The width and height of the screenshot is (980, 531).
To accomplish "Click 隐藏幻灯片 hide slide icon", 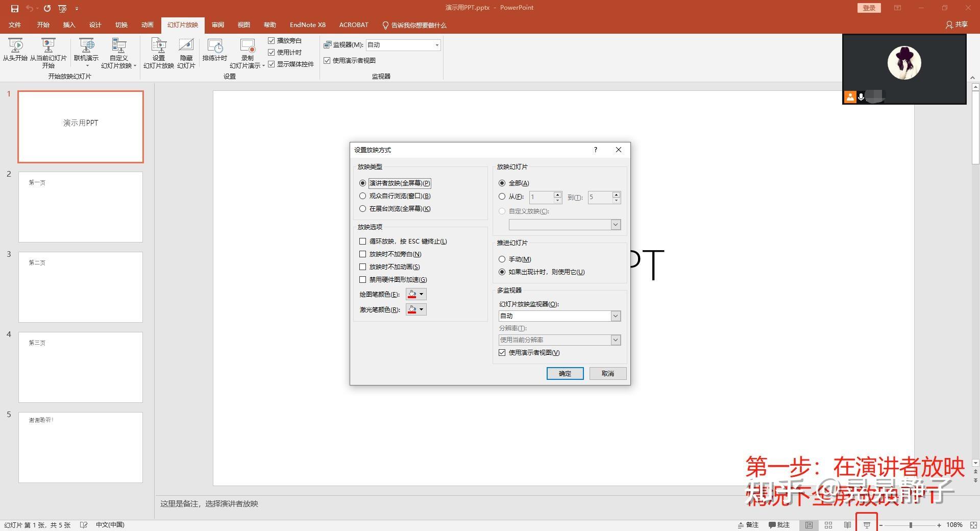I will (186, 53).
